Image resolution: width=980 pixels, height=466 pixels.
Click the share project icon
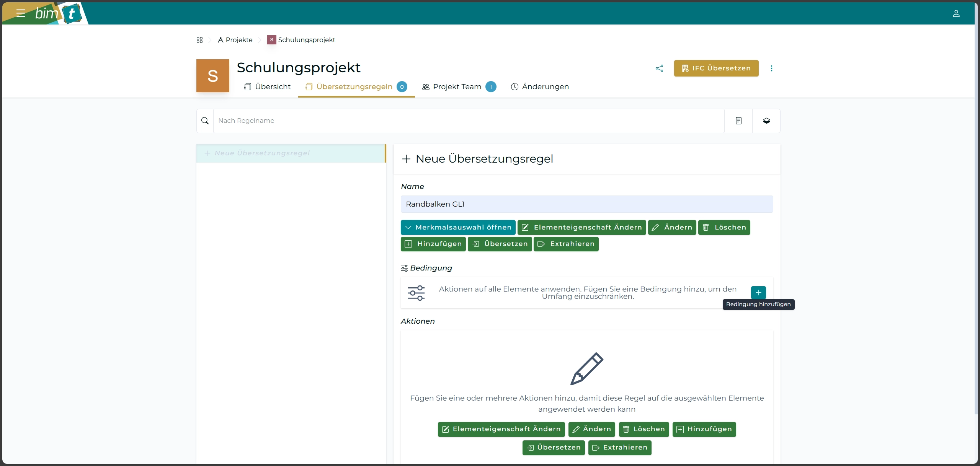pos(659,68)
